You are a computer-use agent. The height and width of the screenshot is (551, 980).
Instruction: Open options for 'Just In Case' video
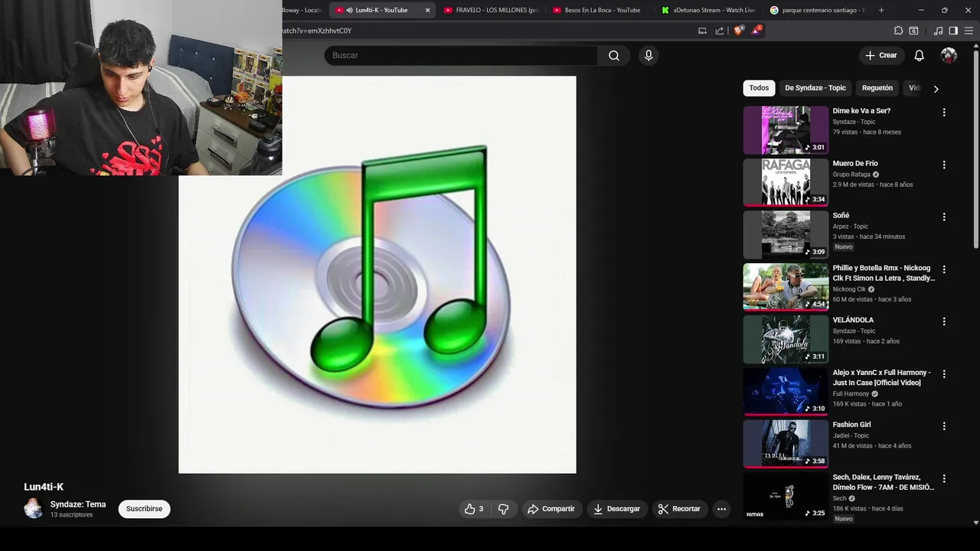pyautogui.click(x=944, y=374)
